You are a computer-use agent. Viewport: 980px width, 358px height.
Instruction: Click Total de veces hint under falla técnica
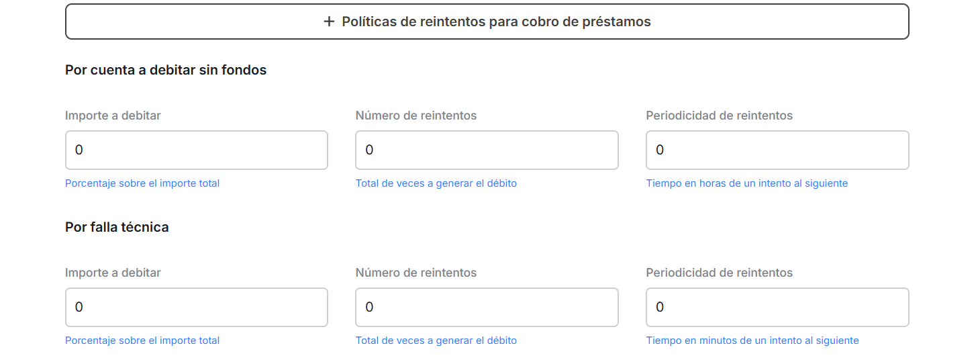pyautogui.click(x=436, y=341)
